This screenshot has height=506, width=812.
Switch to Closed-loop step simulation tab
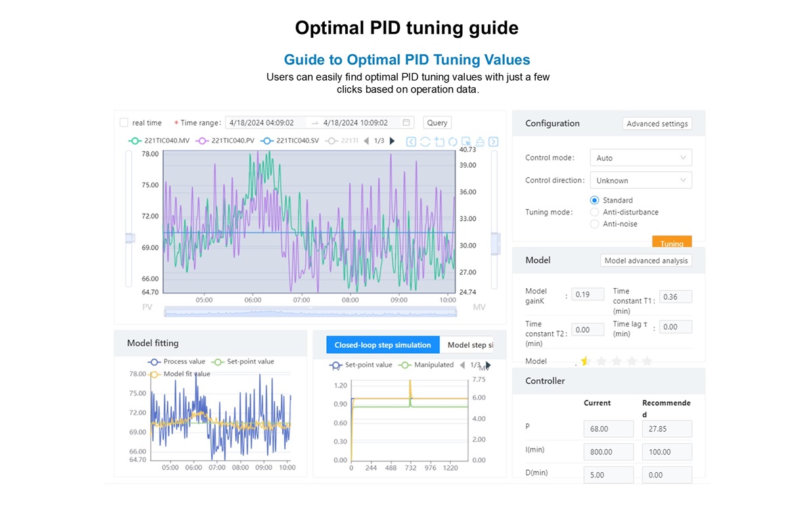[382, 345]
